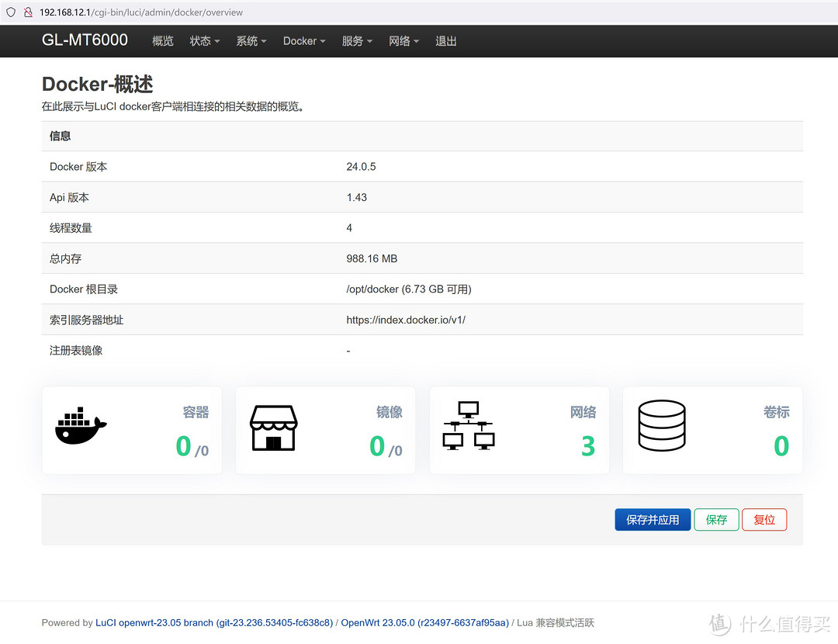This screenshot has height=644, width=838.
Task: Click the crossed-out lock security icon
Action: coord(28,12)
